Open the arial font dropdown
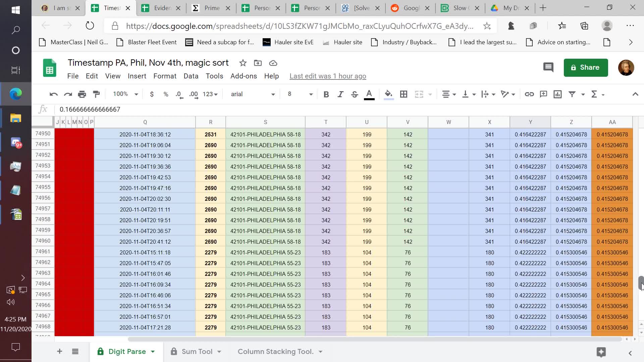Viewport: 644px width, 362px height. pos(253,94)
